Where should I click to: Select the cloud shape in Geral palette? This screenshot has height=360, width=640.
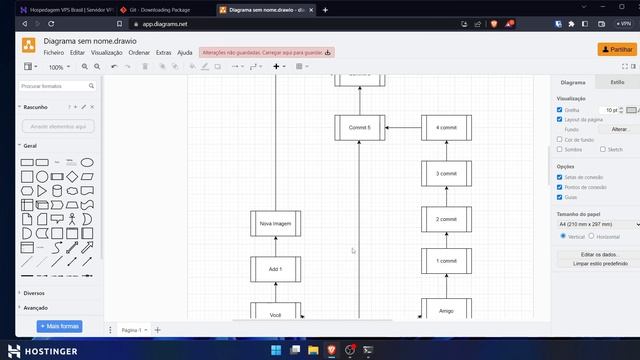[72, 191]
